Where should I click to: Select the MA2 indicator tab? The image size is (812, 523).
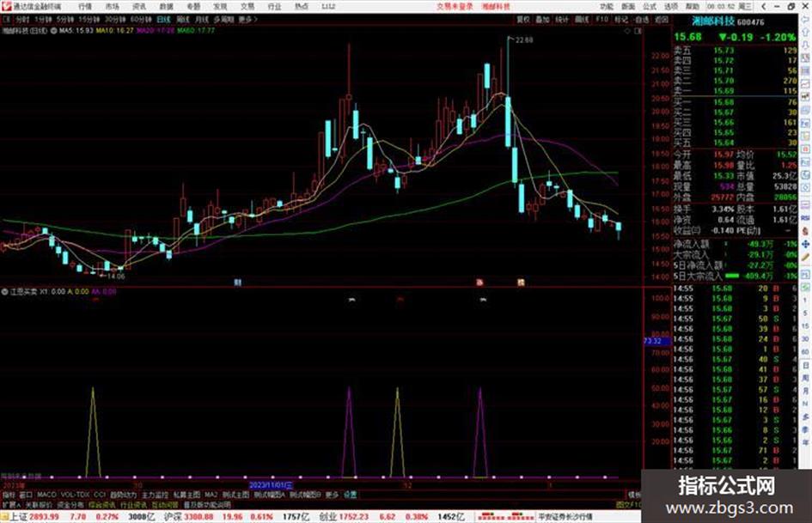[211, 495]
